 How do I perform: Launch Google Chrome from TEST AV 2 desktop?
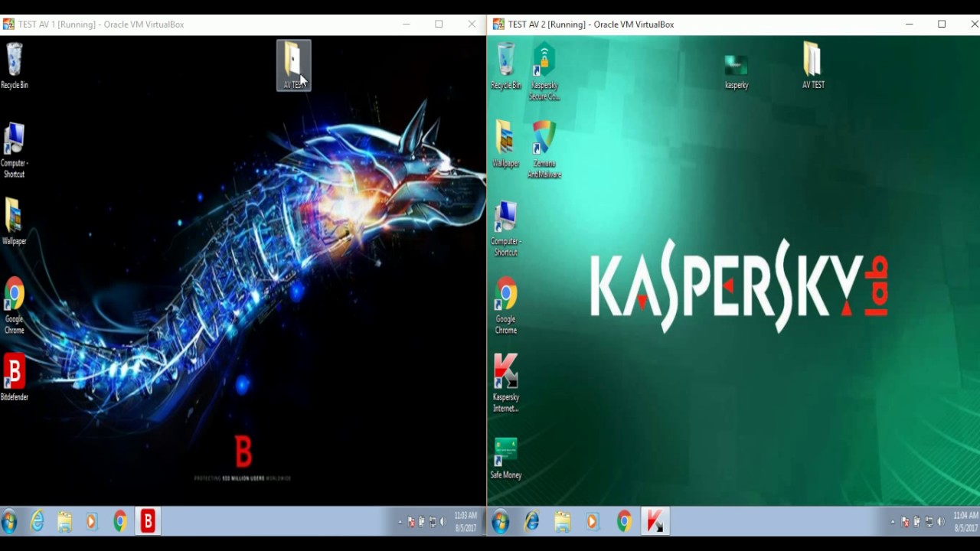tap(505, 306)
